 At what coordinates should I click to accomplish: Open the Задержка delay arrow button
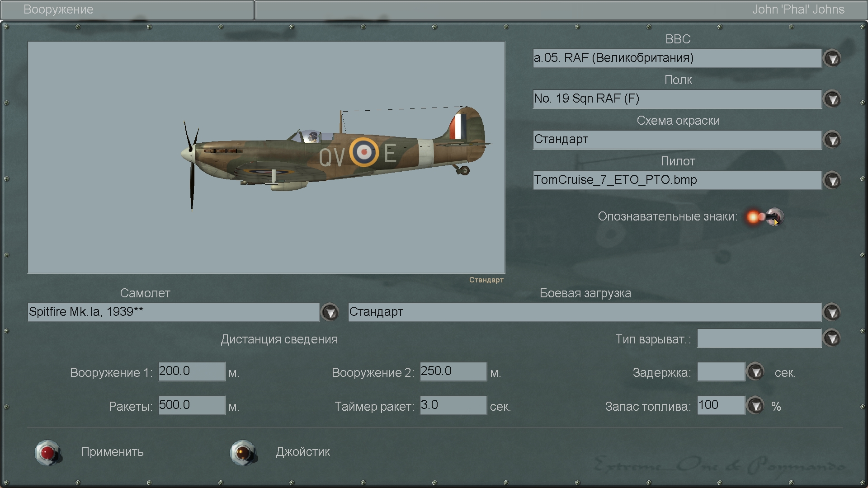tap(755, 372)
